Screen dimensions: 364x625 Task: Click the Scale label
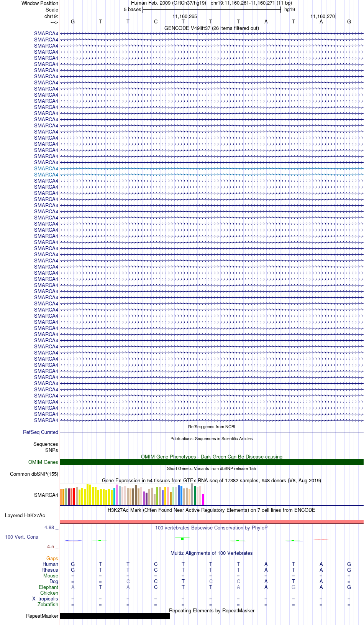52,10
